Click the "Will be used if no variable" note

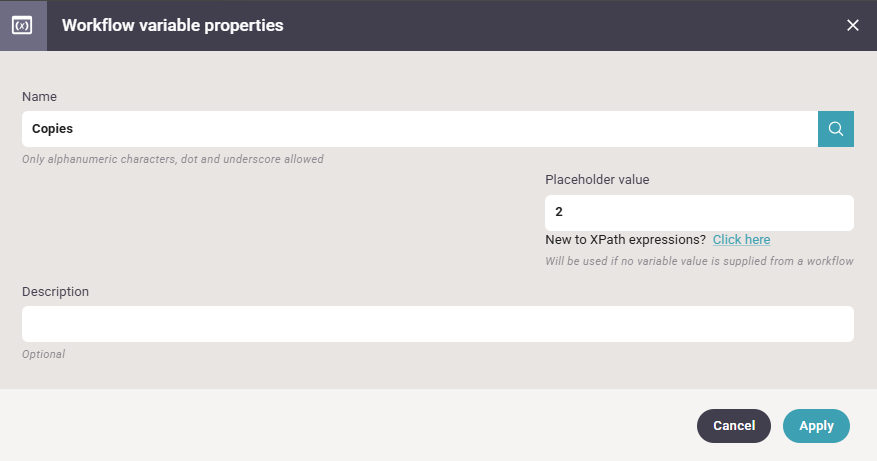(699, 261)
